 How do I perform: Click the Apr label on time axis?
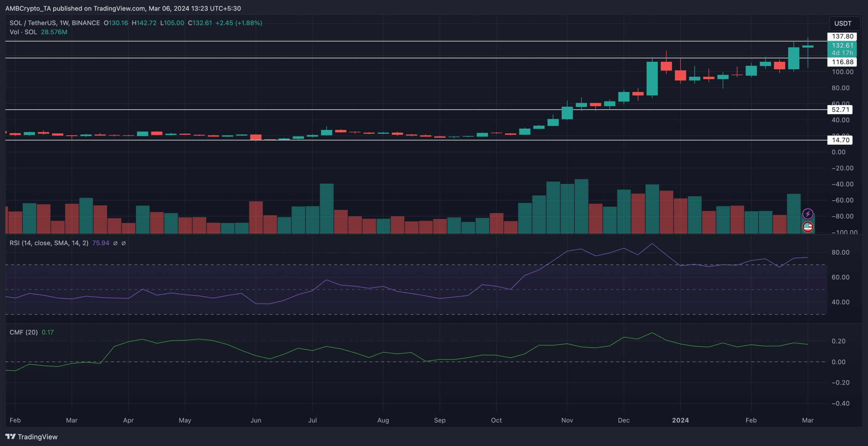[x=128, y=420]
